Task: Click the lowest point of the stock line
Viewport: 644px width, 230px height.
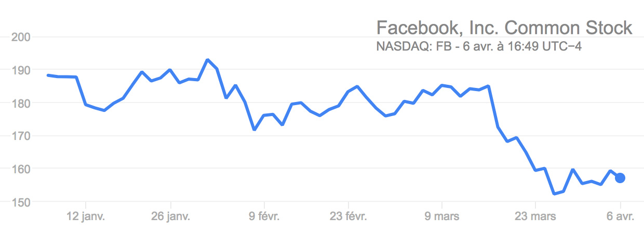Action: (554, 194)
